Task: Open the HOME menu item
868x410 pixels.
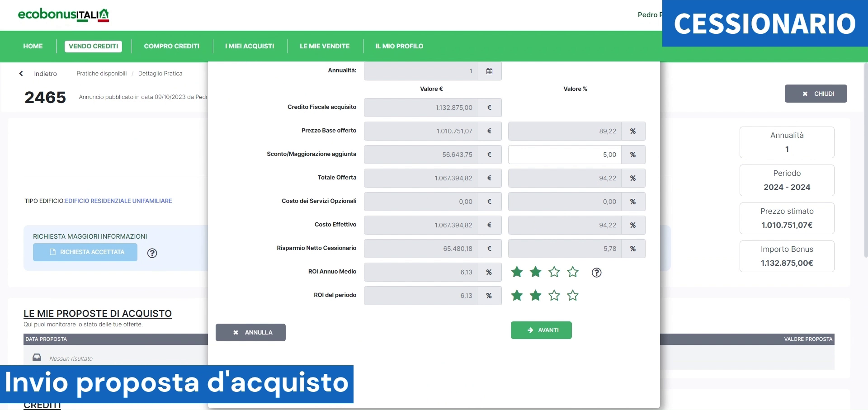Action: (33, 46)
